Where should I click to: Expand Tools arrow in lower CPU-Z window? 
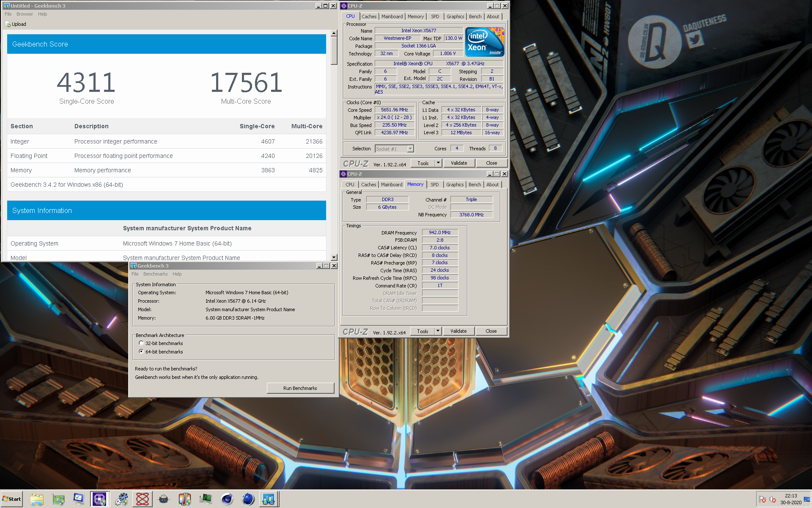438,331
